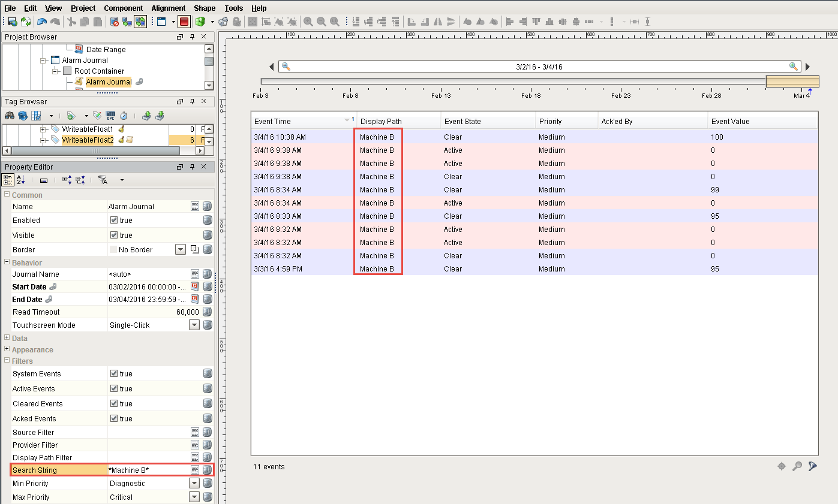Save the project using the disk icon
Viewport: 838px width, 504px height.
13,22
